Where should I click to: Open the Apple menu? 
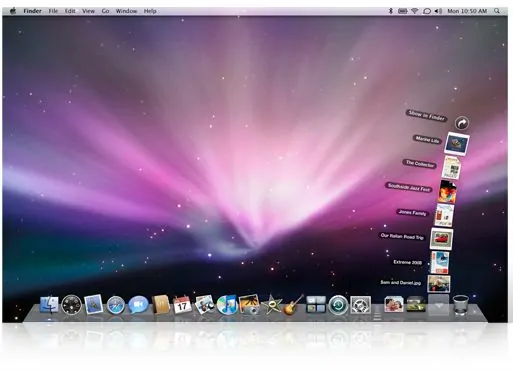coord(13,11)
